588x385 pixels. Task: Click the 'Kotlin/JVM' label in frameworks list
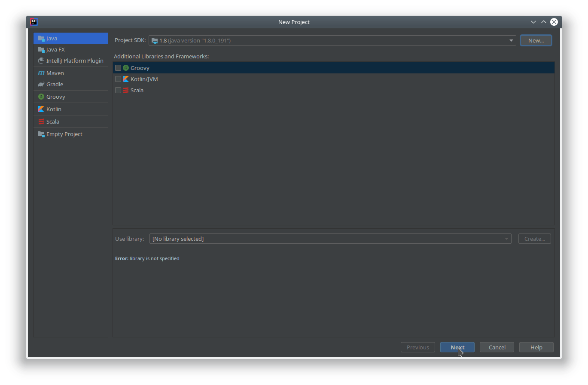[x=144, y=79]
